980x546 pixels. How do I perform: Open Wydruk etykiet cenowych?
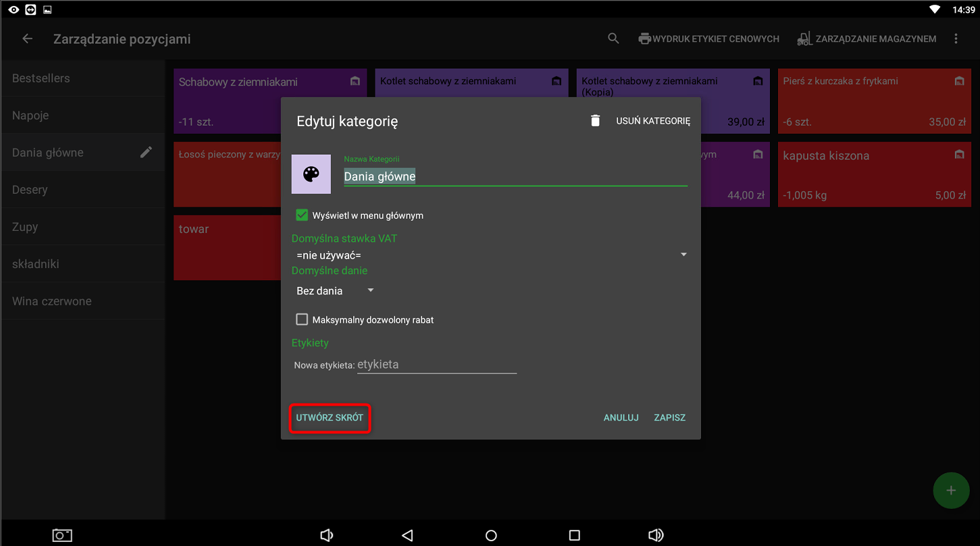pos(708,39)
